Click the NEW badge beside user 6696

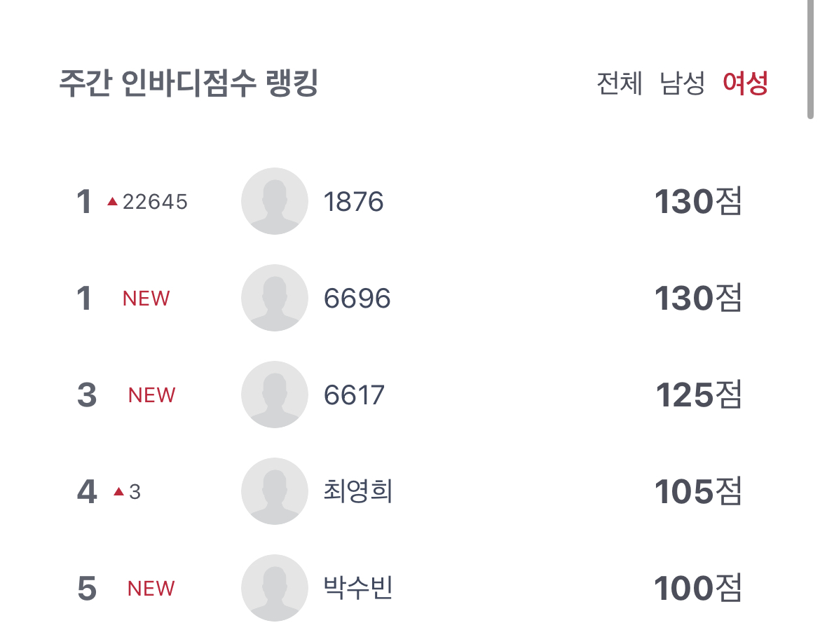(146, 299)
